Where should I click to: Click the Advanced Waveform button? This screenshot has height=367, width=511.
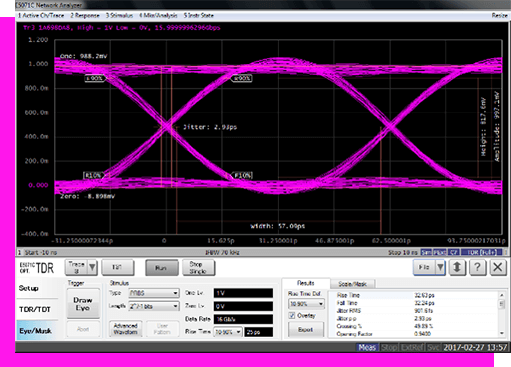click(x=125, y=329)
